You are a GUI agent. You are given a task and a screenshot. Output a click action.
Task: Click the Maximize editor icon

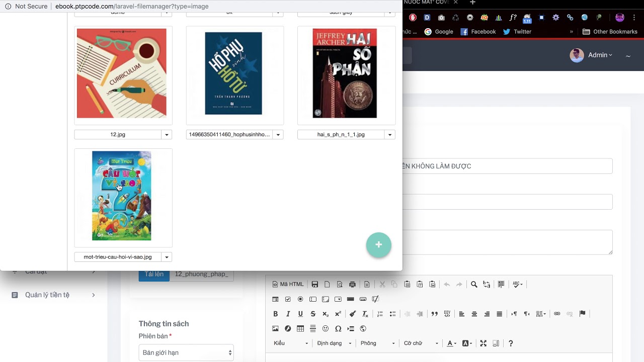click(x=483, y=343)
